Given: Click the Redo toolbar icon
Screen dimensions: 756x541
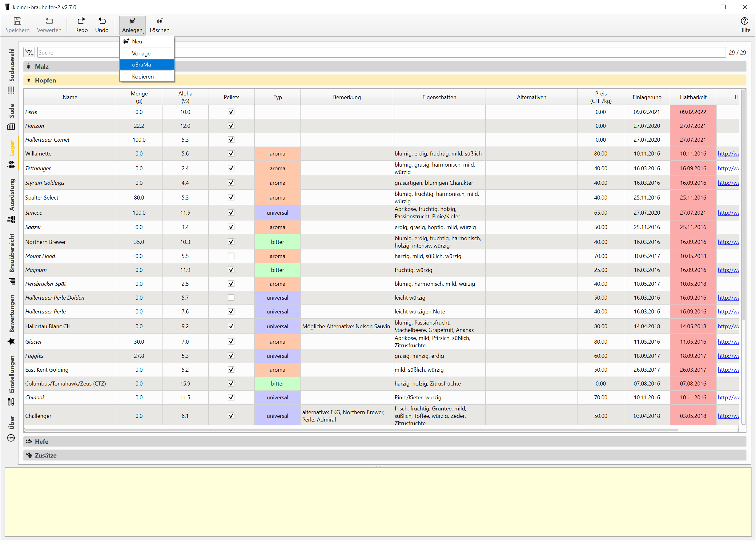Looking at the screenshot, I should (x=81, y=21).
